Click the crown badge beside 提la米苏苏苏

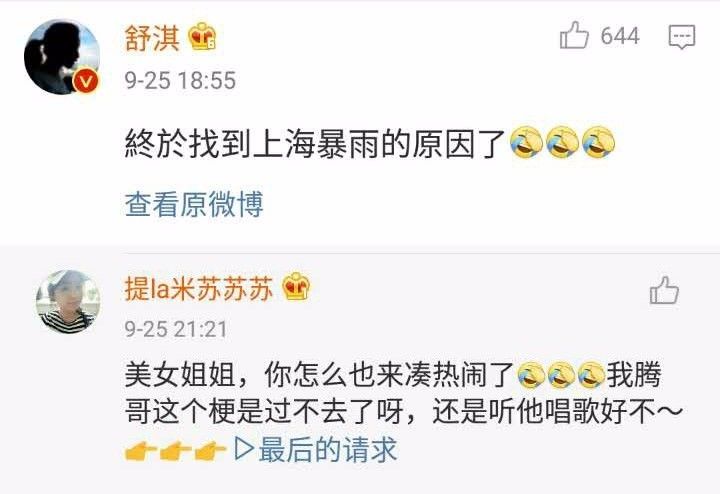coord(296,286)
